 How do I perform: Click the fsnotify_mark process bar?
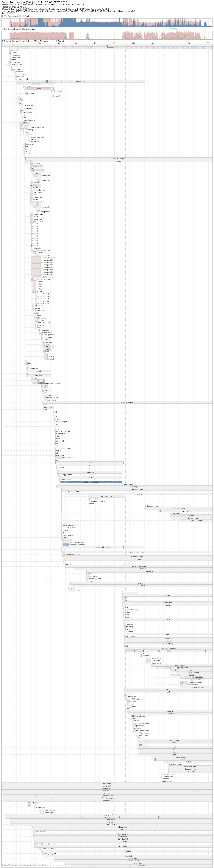tap(108, 798)
